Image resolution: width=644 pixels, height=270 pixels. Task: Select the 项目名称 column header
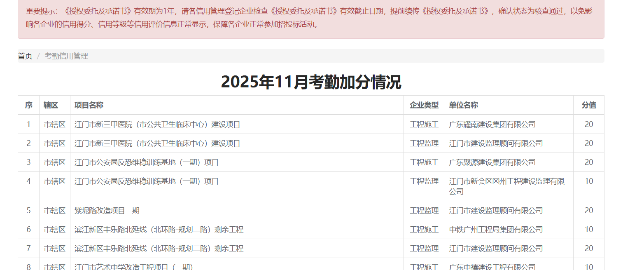(89, 105)
